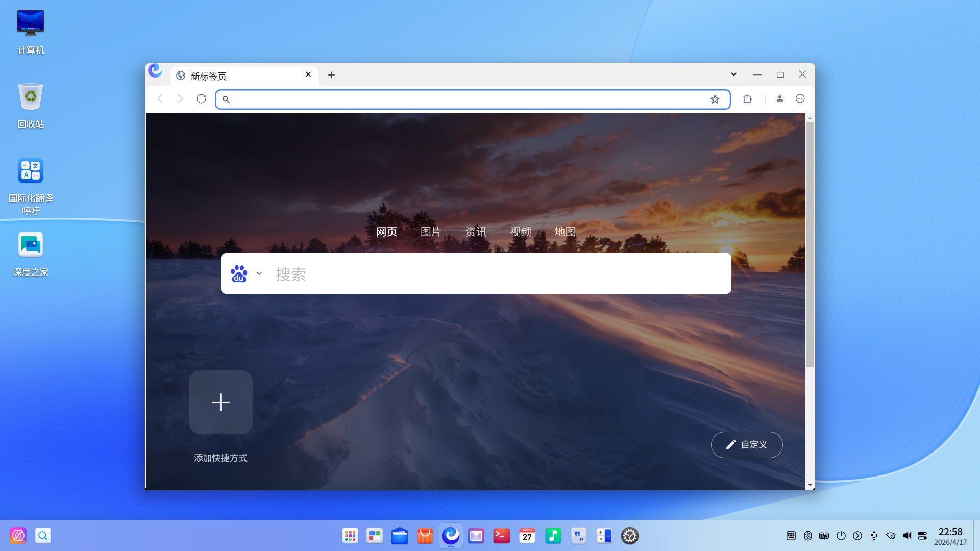Open the terminal from the dock
980x551 pixels.
coord(501,536)
